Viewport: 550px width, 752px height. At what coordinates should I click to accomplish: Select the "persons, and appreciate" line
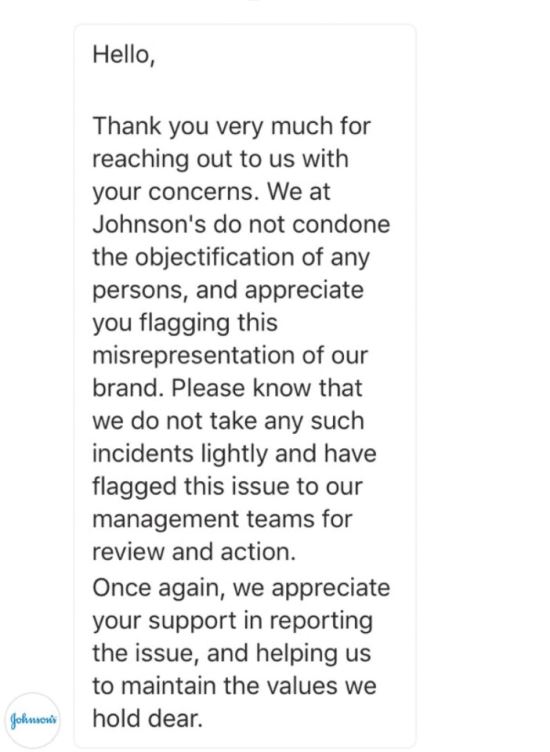click(x=228, y=291)
